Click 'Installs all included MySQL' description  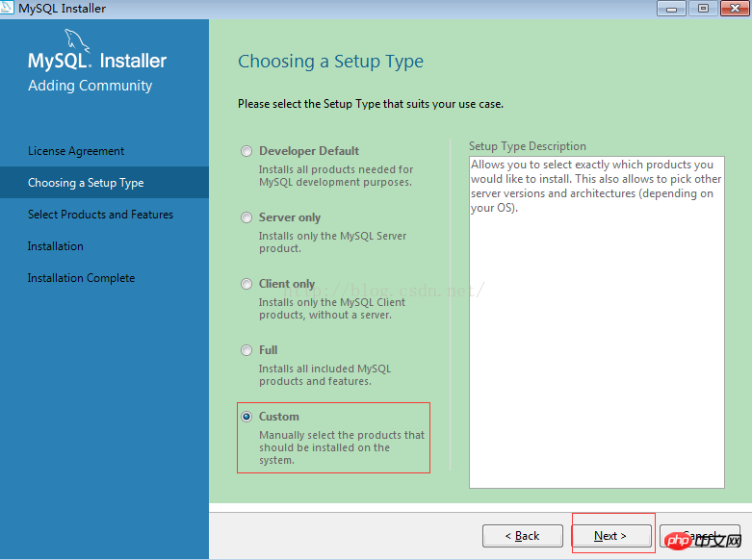(325, 375)
